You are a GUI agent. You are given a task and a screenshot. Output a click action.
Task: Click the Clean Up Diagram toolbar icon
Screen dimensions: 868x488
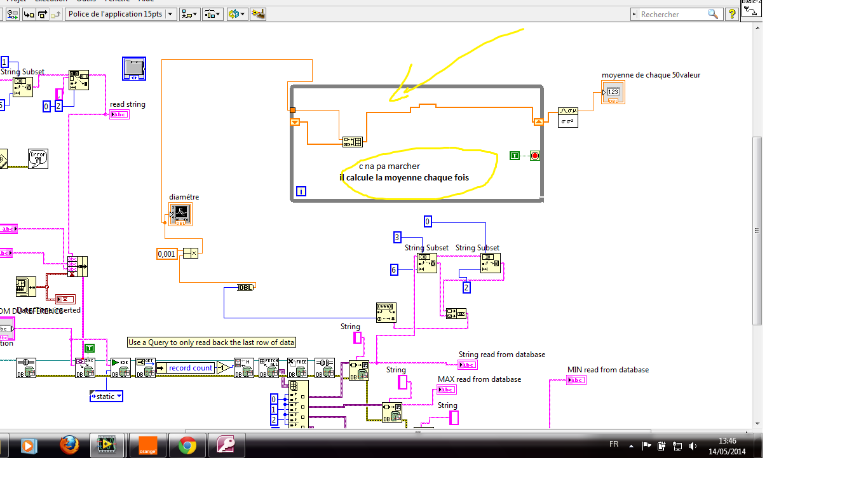(x=257, y=14)
